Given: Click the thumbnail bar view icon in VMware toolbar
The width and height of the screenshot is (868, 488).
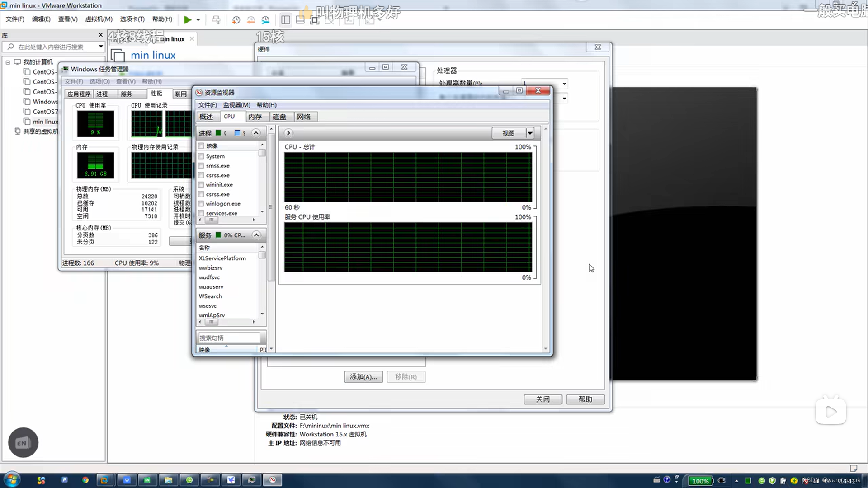Looking at the screenshot, I should tap(300, 19).
